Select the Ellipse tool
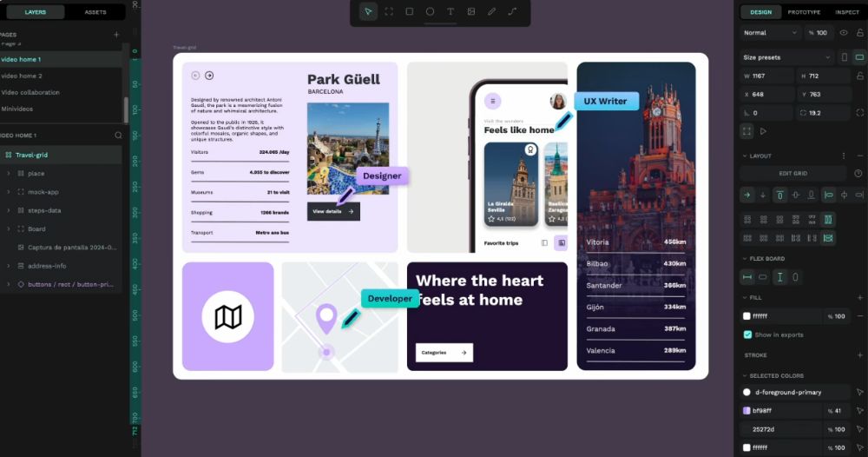This screenshot has height=457, width=868. tap(430, 12)
